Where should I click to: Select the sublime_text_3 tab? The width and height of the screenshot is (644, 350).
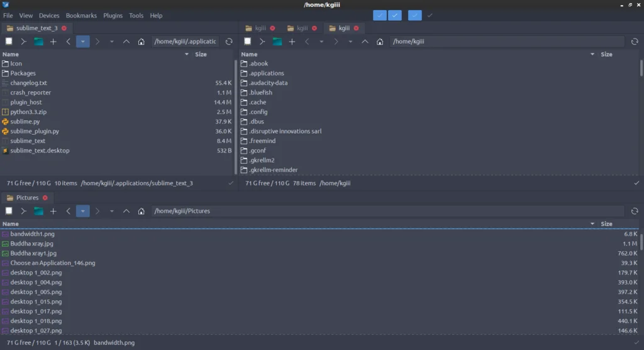click(36, 28)
